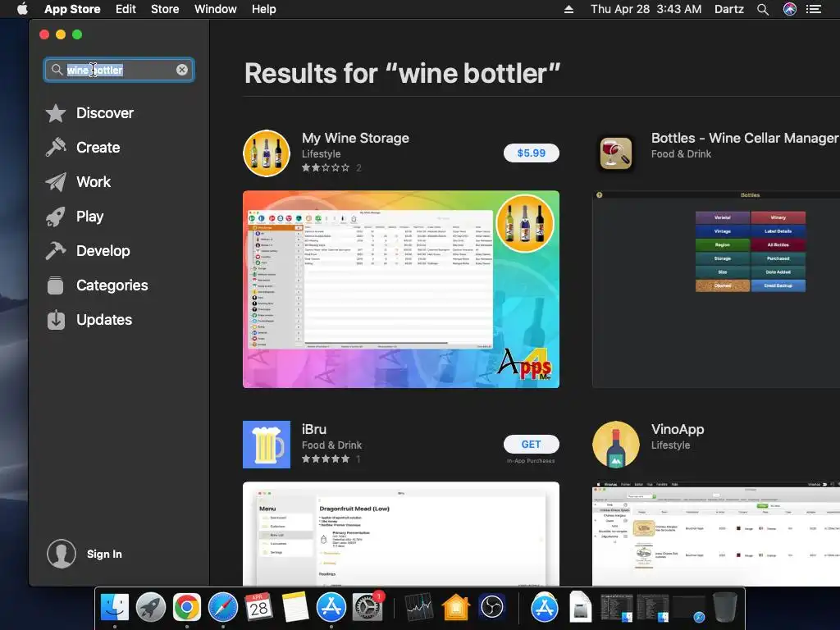
Task: Open the App Store menu
Action: [72, 9]
